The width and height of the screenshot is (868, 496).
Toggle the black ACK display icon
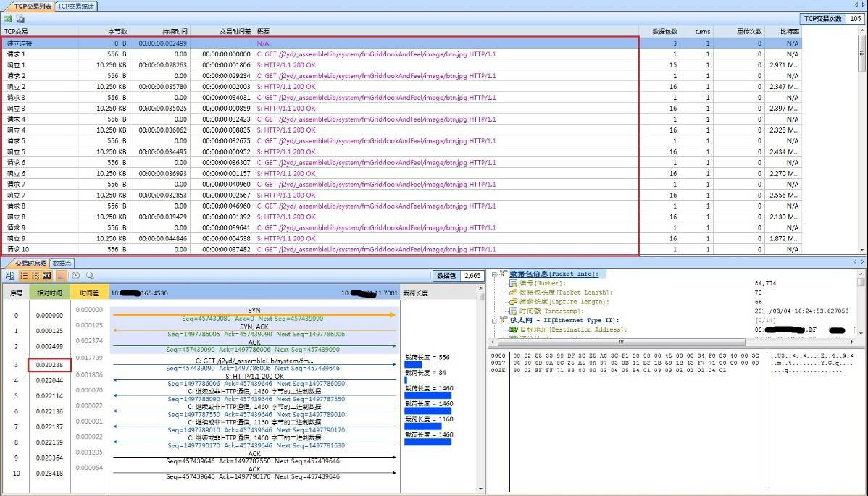tap(47, 275)
